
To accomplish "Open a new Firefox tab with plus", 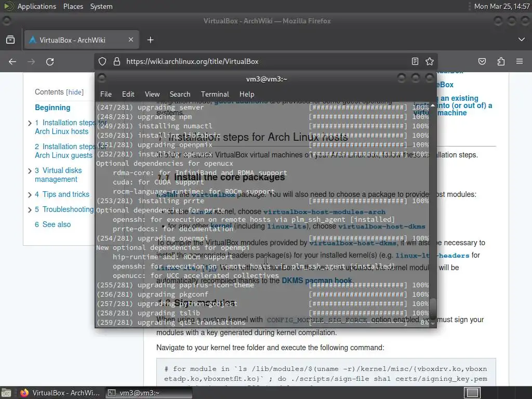I will pos(150,40).
